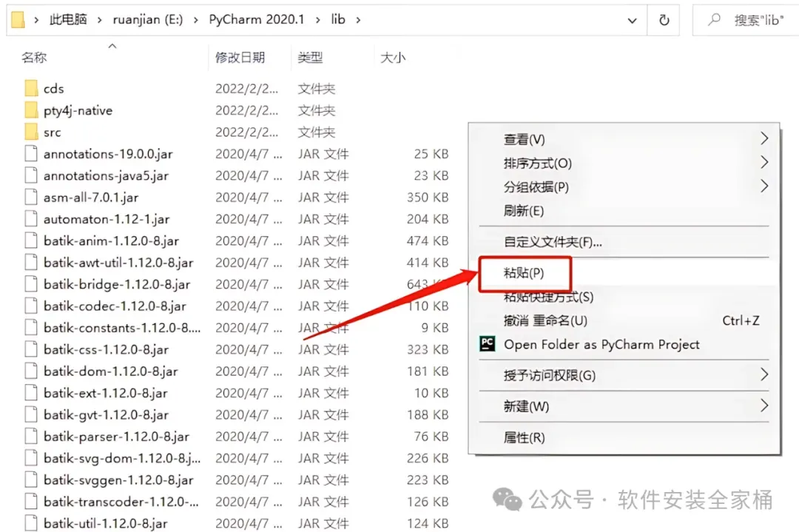Click file icon of batik-dom-1.12.0-8.jar
The height and width of the screenshot is (532, 799).
point(31,371)
